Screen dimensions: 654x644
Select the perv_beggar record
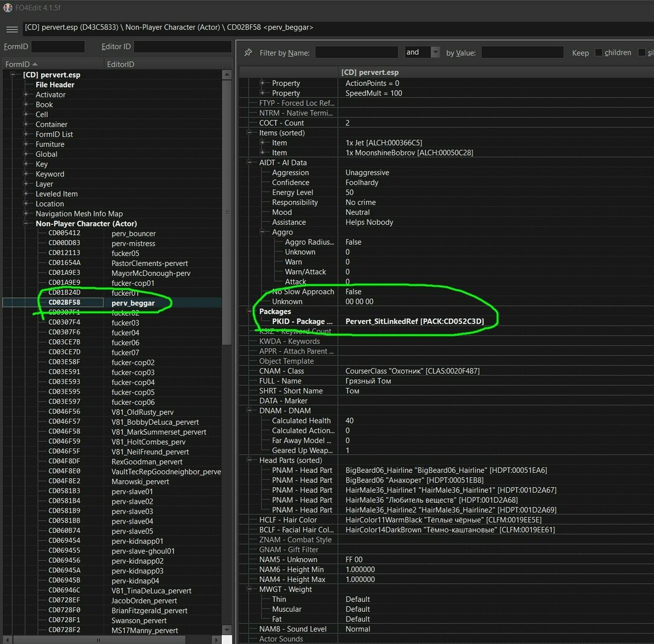133,303
